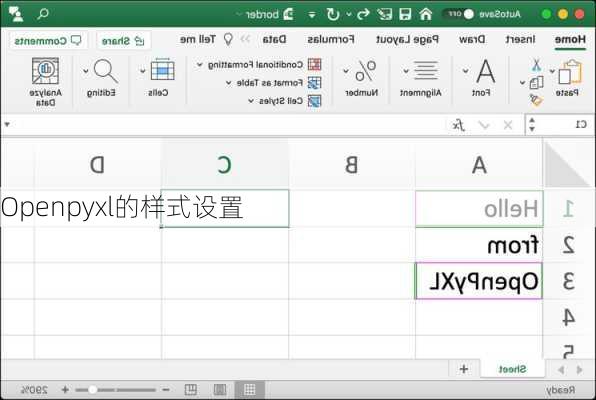This screenshot has width=596, height=400.
Task: Open the search magnifier in title bar
Action: (x=43, y=14)
